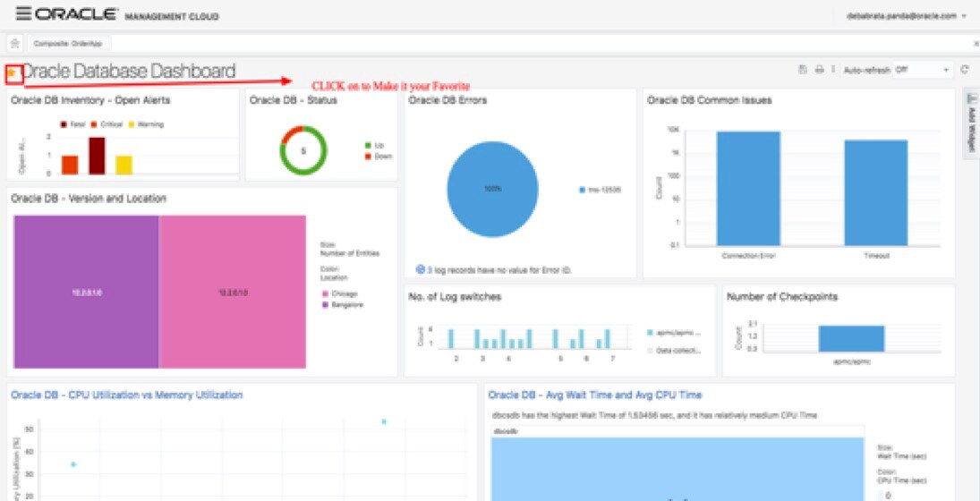Open the hamburger navigation menu

(23, 13)
